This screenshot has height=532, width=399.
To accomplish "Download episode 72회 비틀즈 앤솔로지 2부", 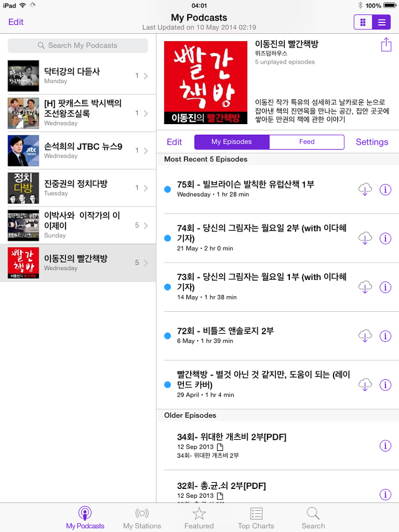I will 365,336.
